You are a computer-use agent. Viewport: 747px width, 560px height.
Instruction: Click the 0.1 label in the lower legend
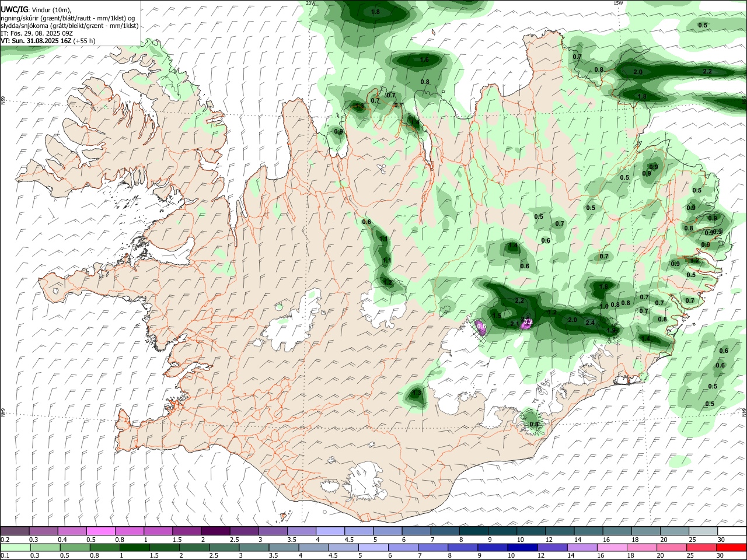pyautogui.click(x=5, y=556)
